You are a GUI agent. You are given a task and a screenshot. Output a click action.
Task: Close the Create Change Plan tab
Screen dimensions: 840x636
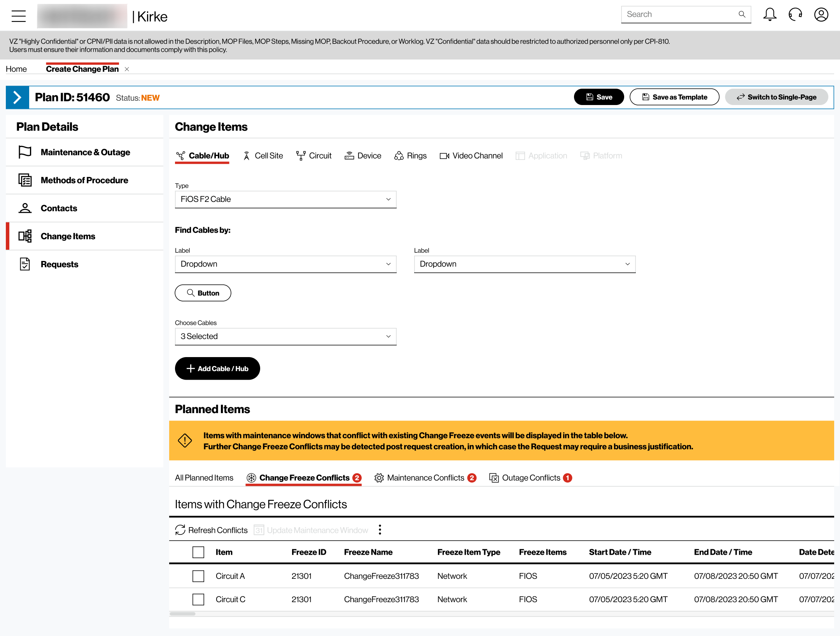pos(127,69)
